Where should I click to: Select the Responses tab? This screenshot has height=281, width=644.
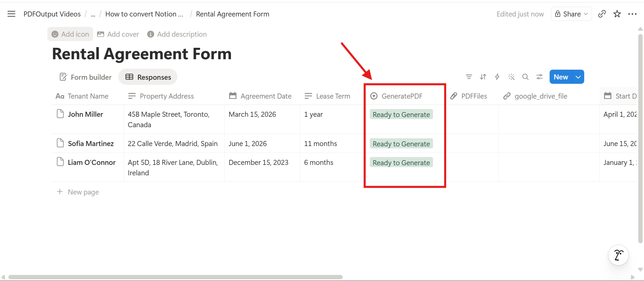(148, 77)
